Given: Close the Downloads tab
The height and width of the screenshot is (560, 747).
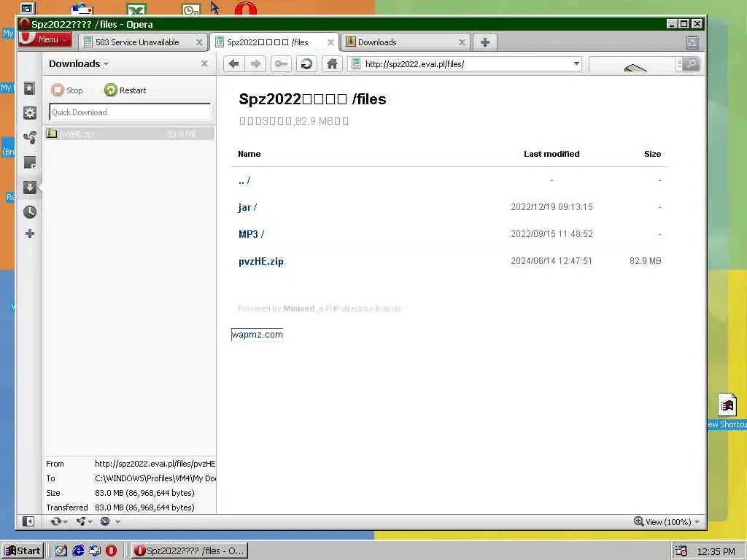Looking at the screenshot, I should pos(462,42).
